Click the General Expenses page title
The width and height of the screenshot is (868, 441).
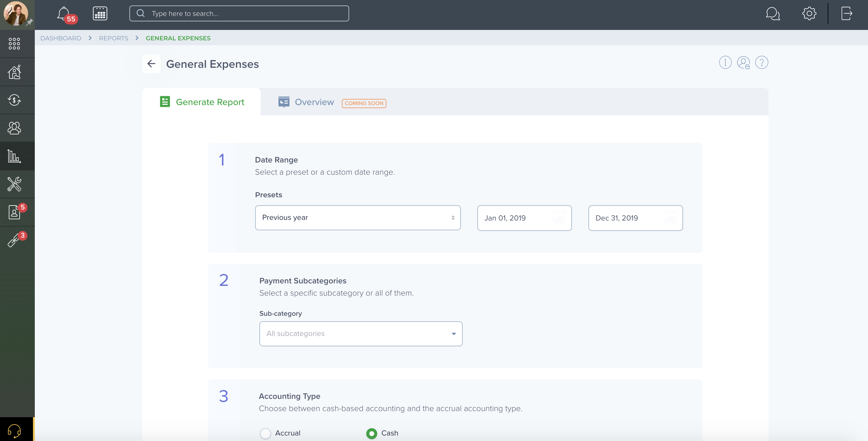[x=212, y=64]
